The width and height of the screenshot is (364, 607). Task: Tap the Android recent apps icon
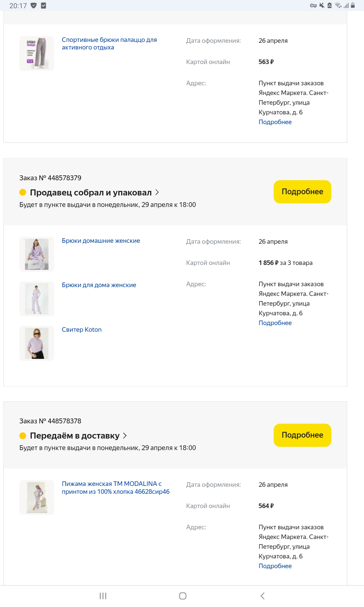(x=103, y=596)
